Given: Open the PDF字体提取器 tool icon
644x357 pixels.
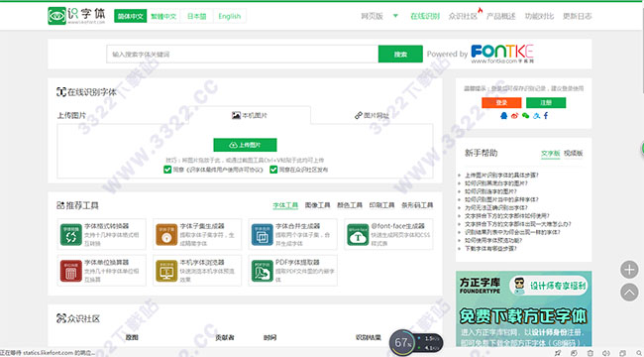Looking at the screenshot, I should [x=262, y=271].
